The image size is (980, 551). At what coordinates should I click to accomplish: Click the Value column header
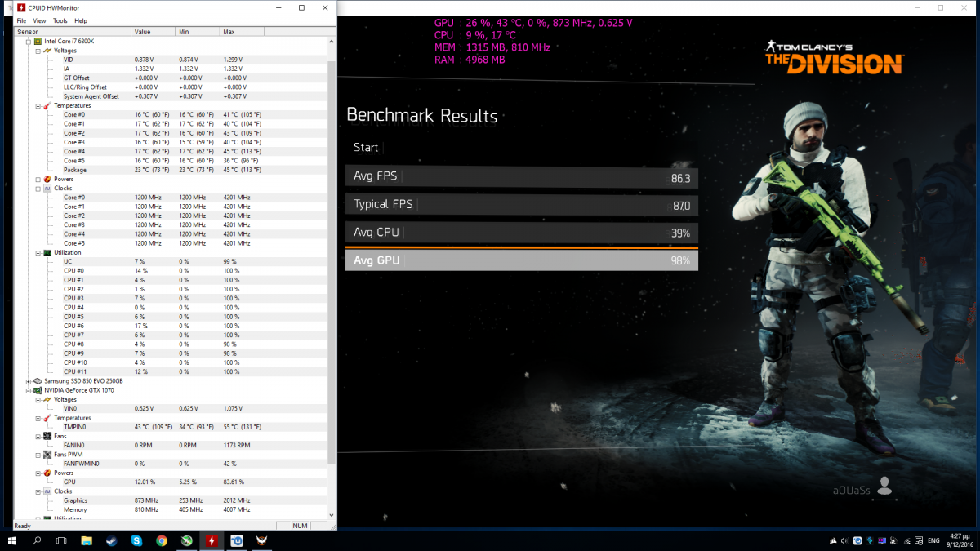click(x=153, y=32)
